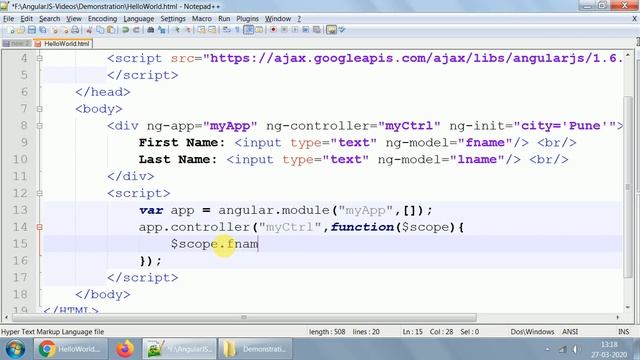Toggle synchronized vertical scrolling icon
Image resolution: width=640 pixels, height=360 pixels.
(202, 30)
